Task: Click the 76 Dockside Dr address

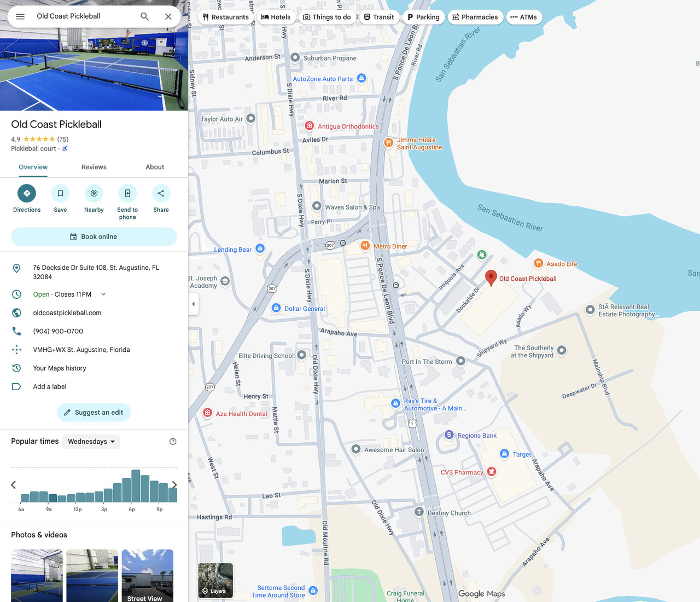Action: pos(96,272)
